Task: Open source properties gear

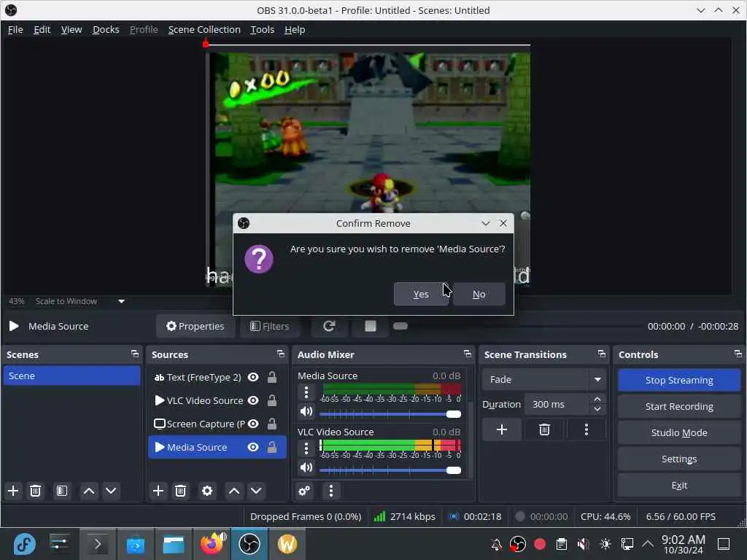Action: [x=207, y=491]
